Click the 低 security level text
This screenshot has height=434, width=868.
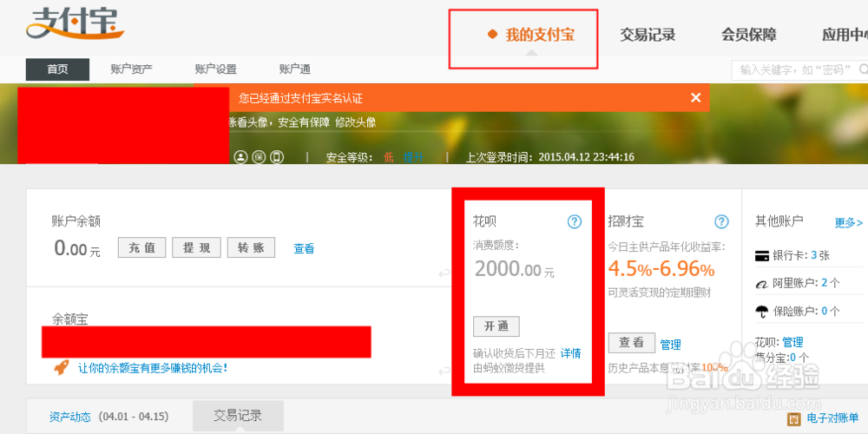coord(389,157)
